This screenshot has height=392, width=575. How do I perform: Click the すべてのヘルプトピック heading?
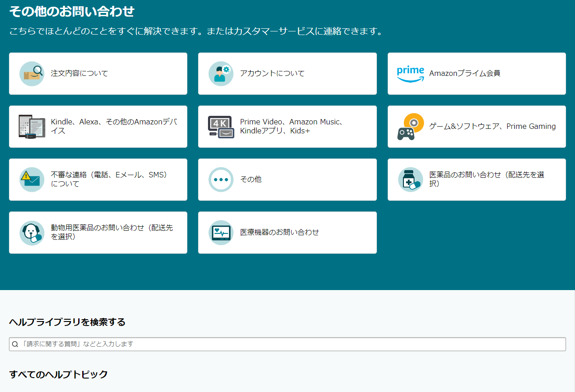point(58,374)
